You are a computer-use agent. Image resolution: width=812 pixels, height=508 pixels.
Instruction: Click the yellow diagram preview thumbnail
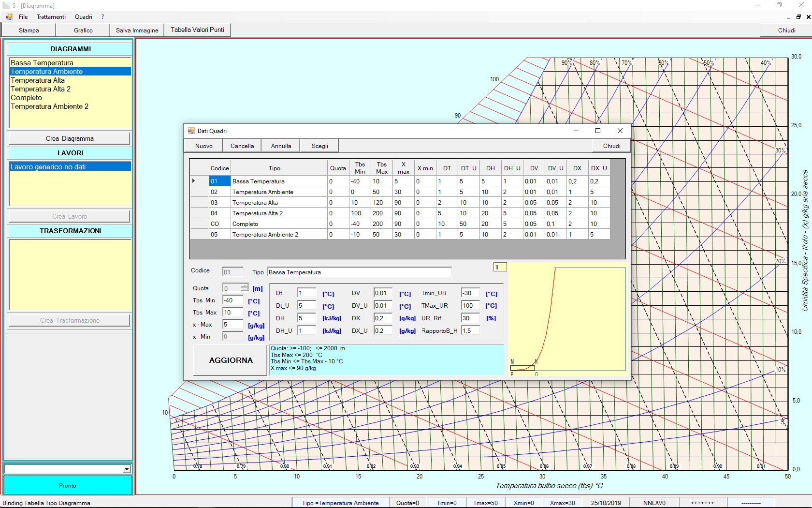point(568,319)
